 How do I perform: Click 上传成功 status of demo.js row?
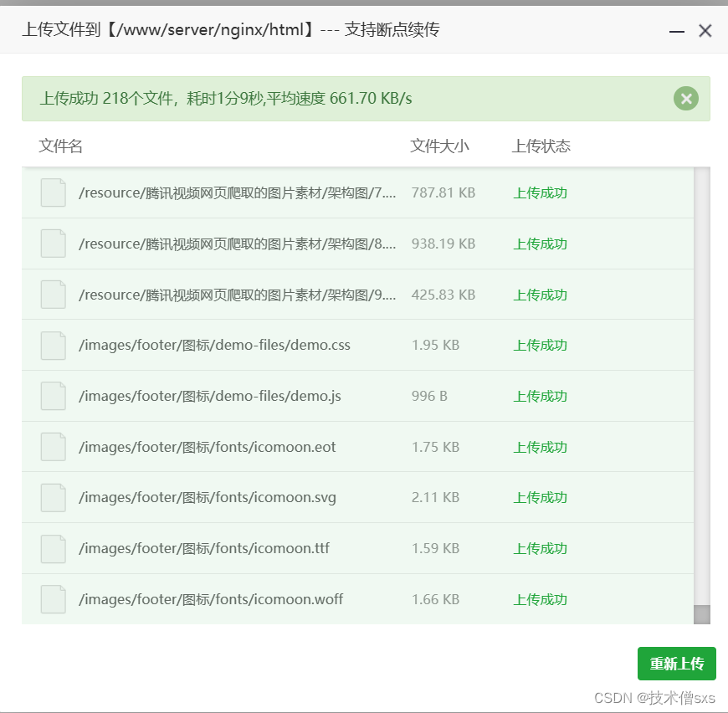540,397
